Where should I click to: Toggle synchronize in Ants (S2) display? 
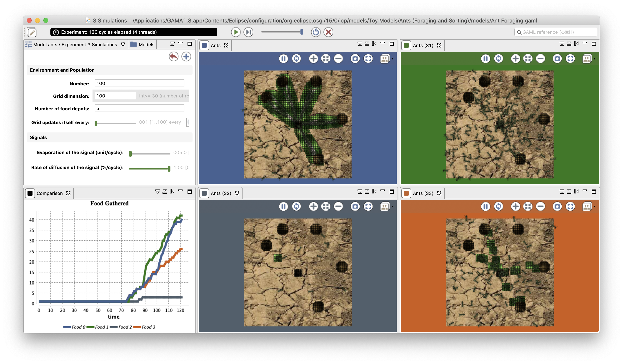point(296,207)
